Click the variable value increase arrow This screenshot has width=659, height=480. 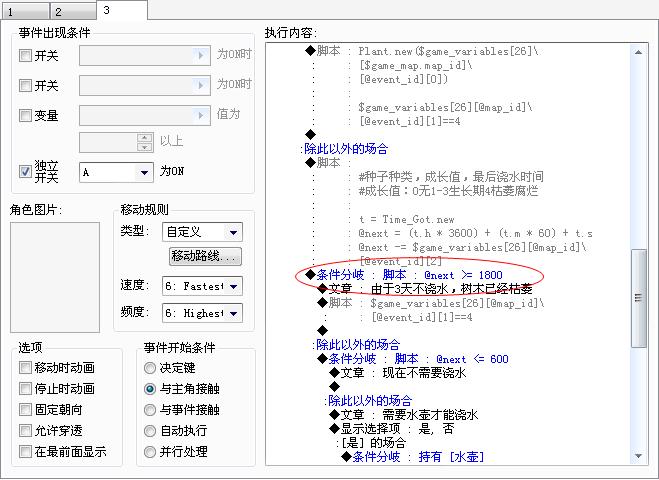[145, 138]
